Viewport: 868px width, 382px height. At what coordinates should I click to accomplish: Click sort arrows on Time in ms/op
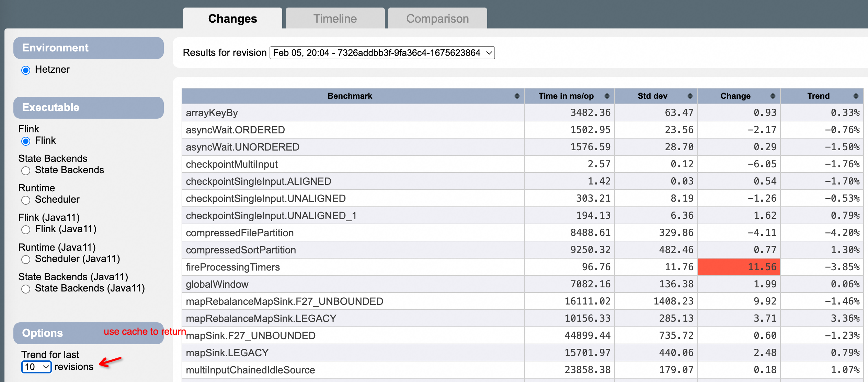click(x=607, y=96)
